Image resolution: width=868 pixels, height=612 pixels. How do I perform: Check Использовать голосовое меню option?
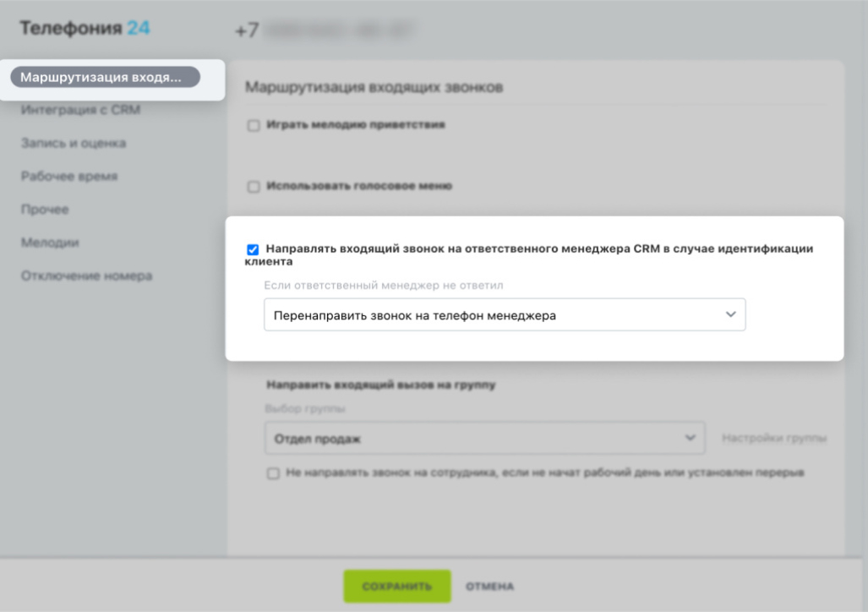click(254, 187)
